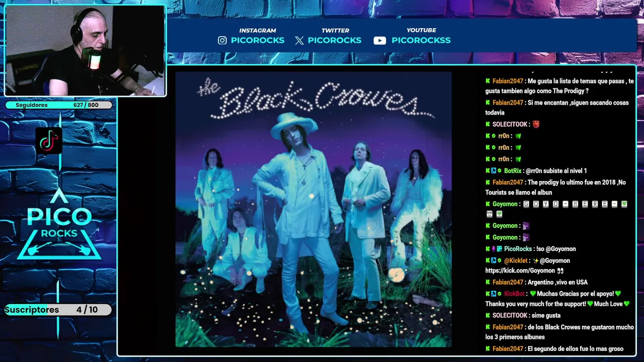Click the @Kicklet username in chat

coord(516,260)
